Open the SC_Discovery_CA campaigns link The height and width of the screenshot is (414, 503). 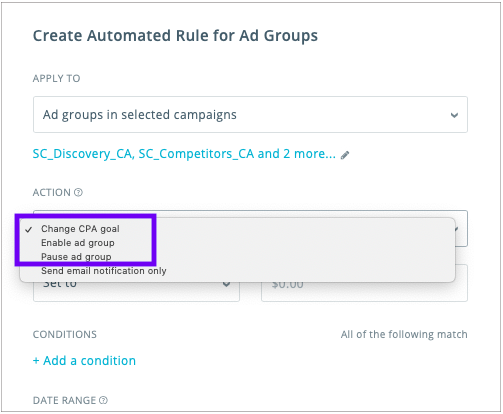184,154
